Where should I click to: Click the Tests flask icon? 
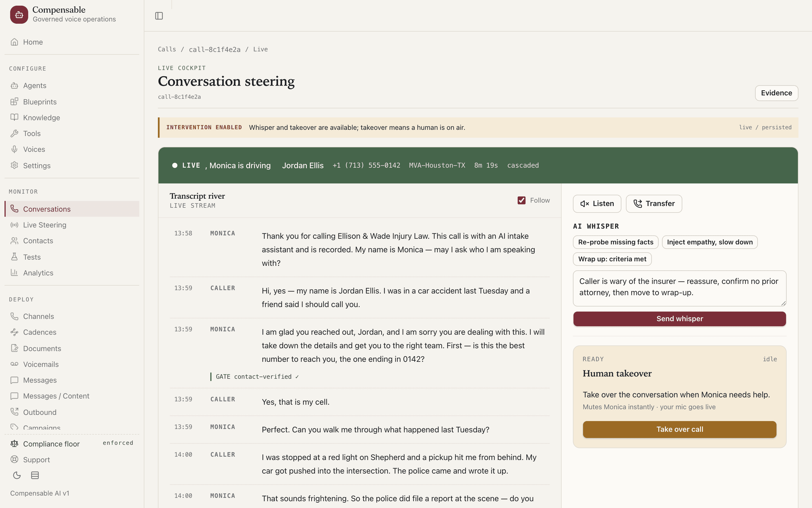click(14, 257)
